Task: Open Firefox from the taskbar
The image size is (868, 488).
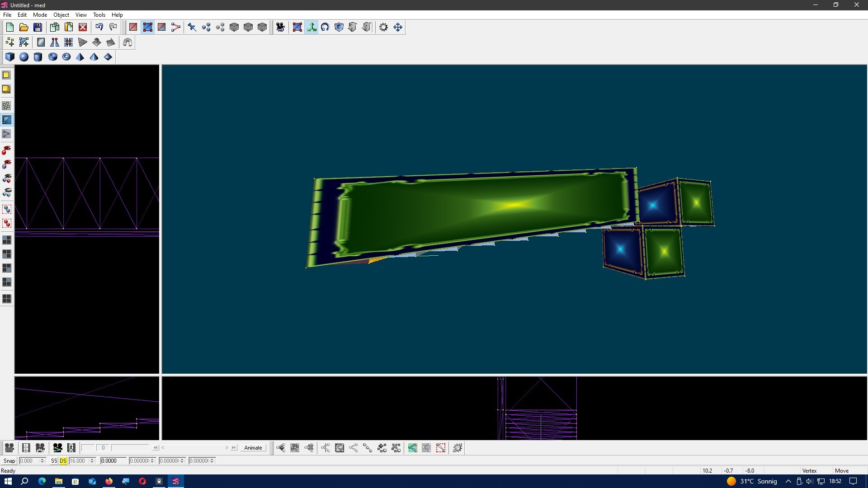Action: (x=109, y=481)
